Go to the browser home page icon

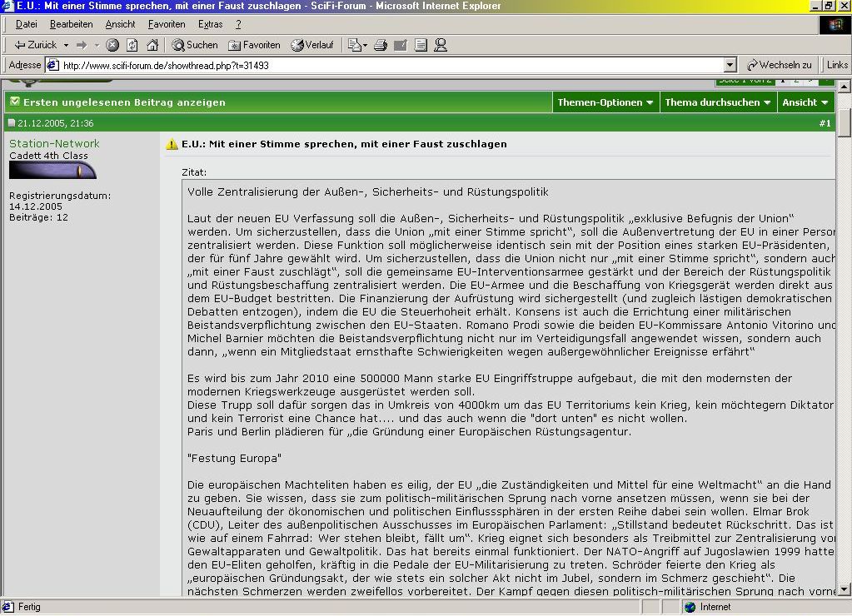coord(152,45)
